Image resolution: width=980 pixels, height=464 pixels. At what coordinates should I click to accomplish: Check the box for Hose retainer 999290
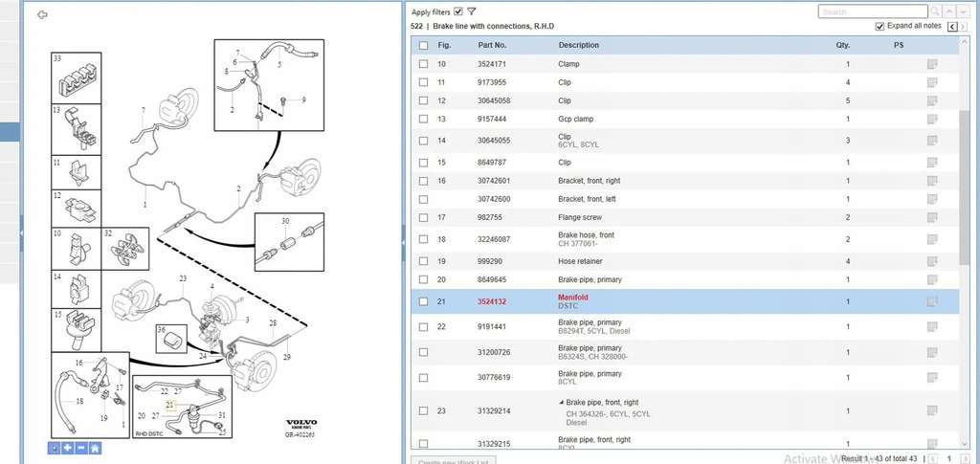pos(424,261)
